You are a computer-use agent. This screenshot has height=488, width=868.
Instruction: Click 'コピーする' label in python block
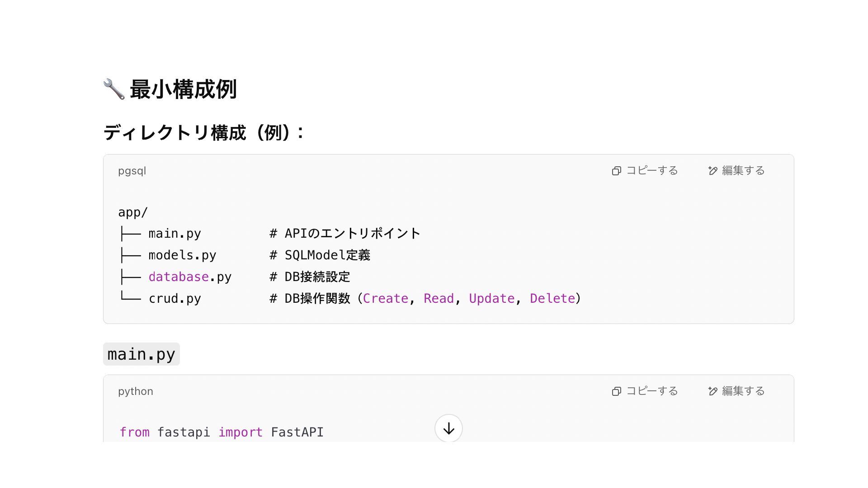click(x=652, y=391)
